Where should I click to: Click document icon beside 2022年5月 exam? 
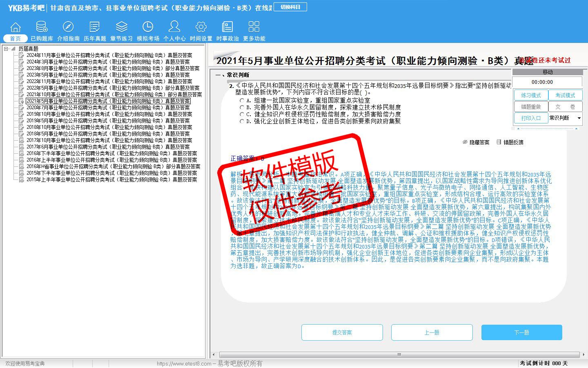[22, 88]
